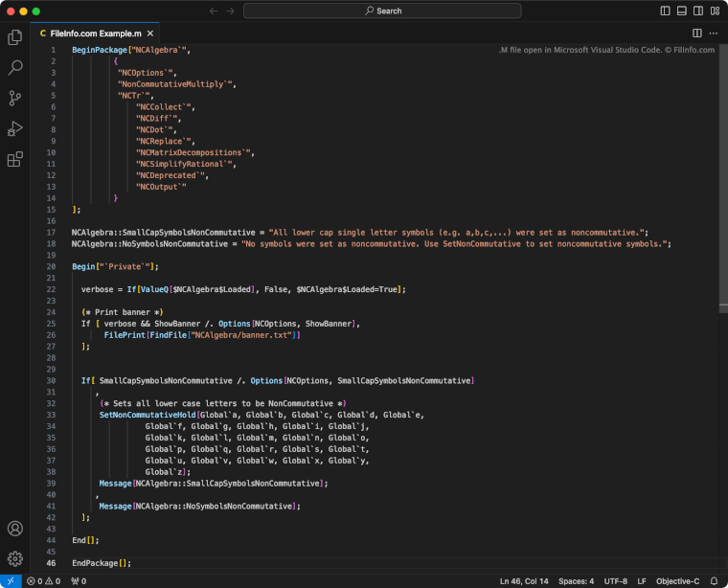Open the Objective-C language mode selector

[x=679, y=581]
